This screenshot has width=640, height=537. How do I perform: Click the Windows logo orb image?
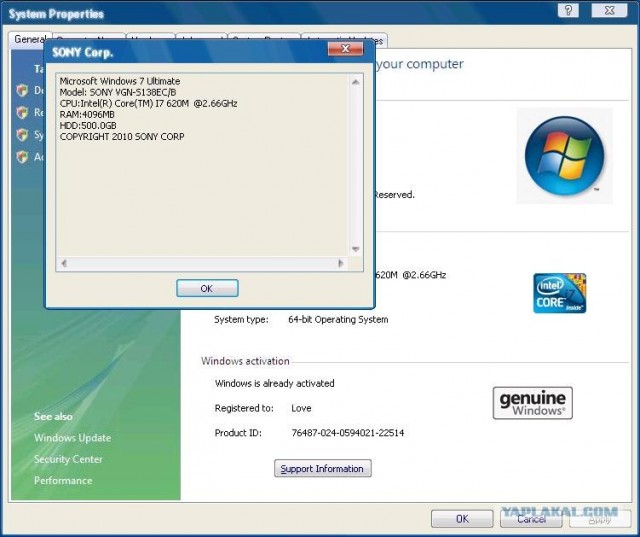[564, 155]
